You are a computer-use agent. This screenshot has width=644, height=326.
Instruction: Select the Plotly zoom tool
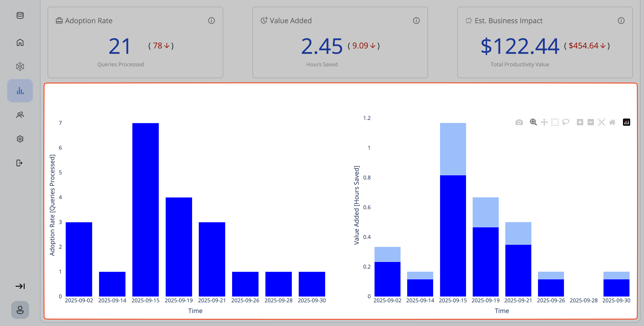tap(533, 122)
